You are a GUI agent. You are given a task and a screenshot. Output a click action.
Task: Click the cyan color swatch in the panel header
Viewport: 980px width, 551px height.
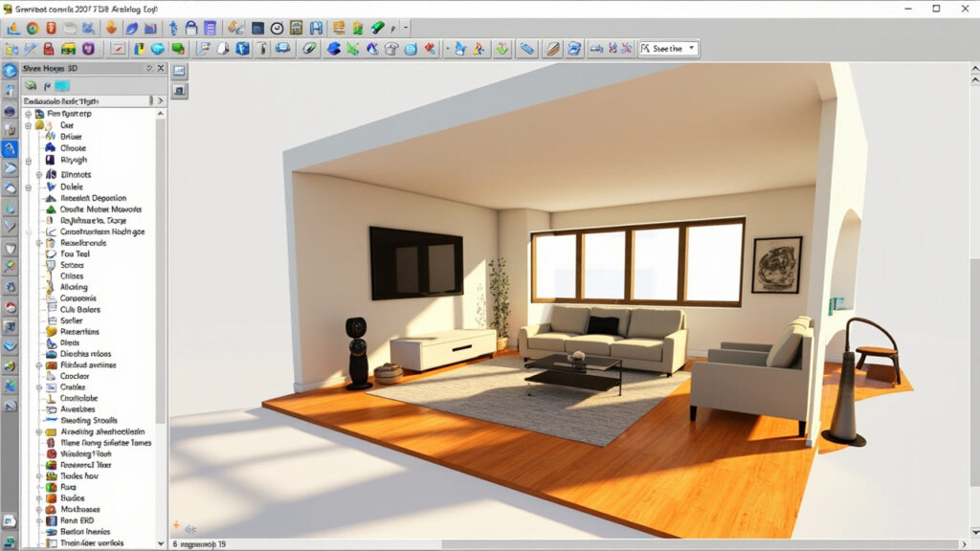point(60,86)
